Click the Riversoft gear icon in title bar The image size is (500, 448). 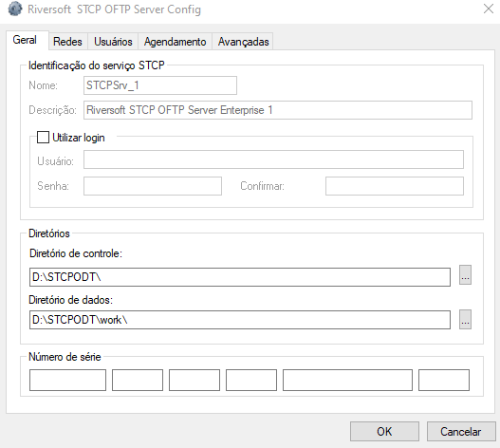[x=15, y=9]
